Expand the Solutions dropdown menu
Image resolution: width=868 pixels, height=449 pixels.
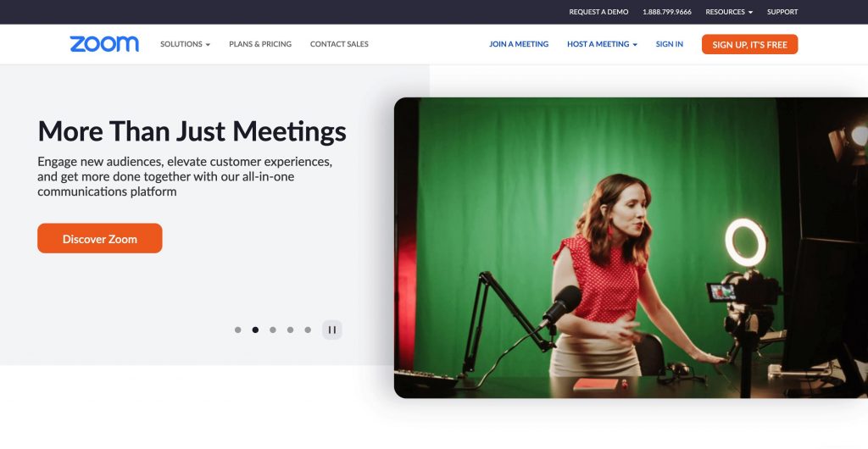[x=185, y=44]
